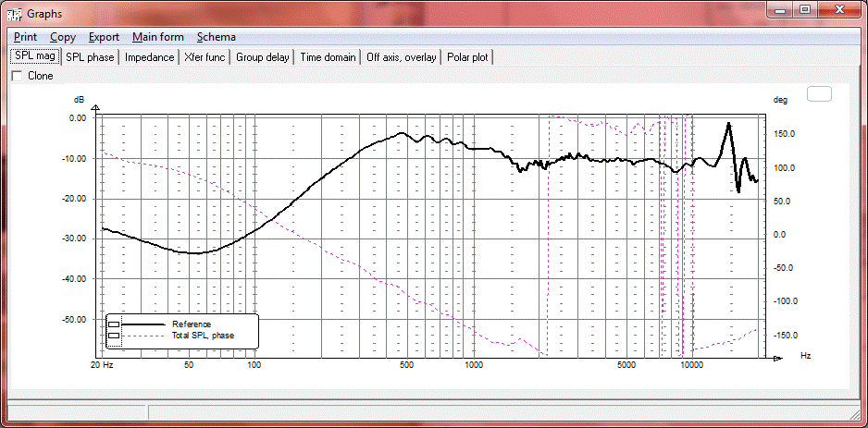Minimize the Graphs window
Screen dimensions: 868x428
(x=780, y=10)
